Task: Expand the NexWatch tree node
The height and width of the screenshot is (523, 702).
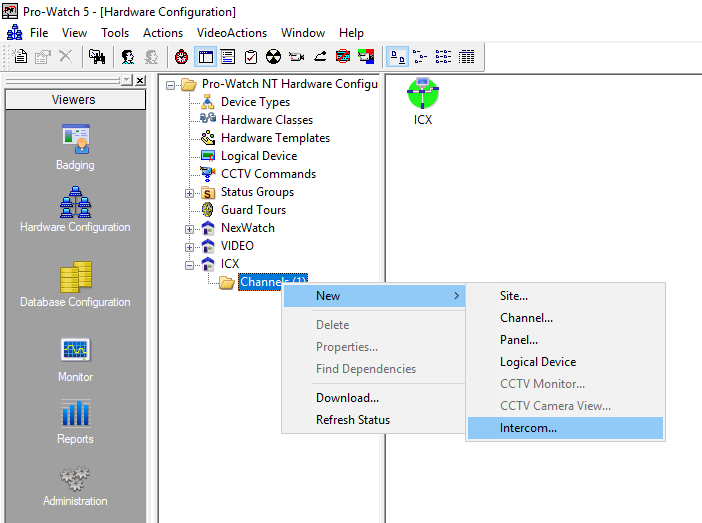Action: (189, 228)
